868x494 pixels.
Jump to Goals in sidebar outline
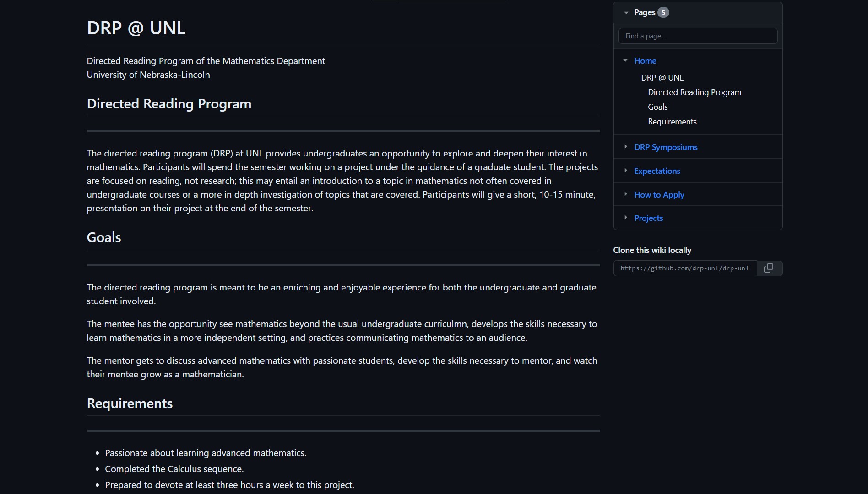657,107
